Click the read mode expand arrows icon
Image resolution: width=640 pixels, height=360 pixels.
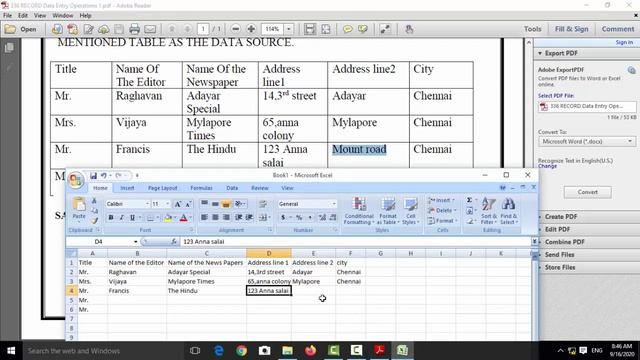[385, 29]
